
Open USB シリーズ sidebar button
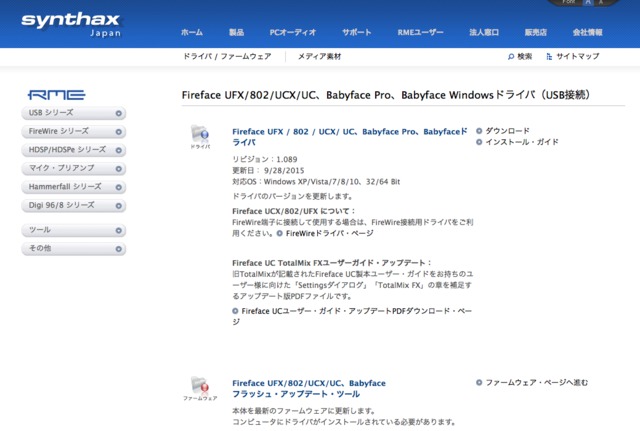[x=73, y=113]
